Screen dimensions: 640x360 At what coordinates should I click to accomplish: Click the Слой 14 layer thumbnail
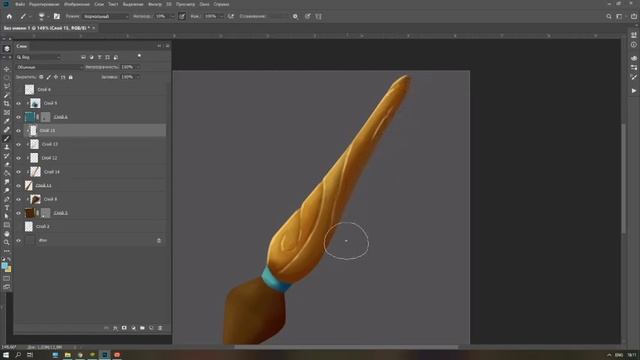coord(36,172)
